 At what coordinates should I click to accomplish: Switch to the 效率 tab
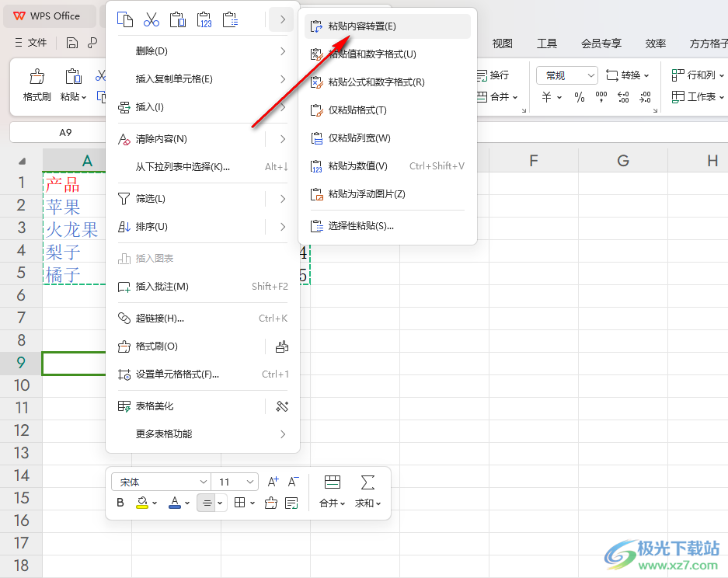tap(656, 44)
